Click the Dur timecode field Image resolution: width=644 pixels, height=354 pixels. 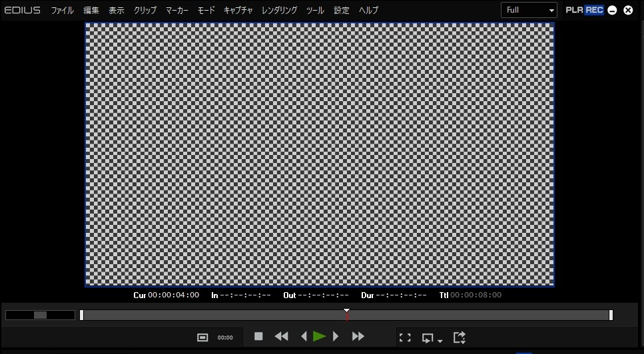pos(401,295)
